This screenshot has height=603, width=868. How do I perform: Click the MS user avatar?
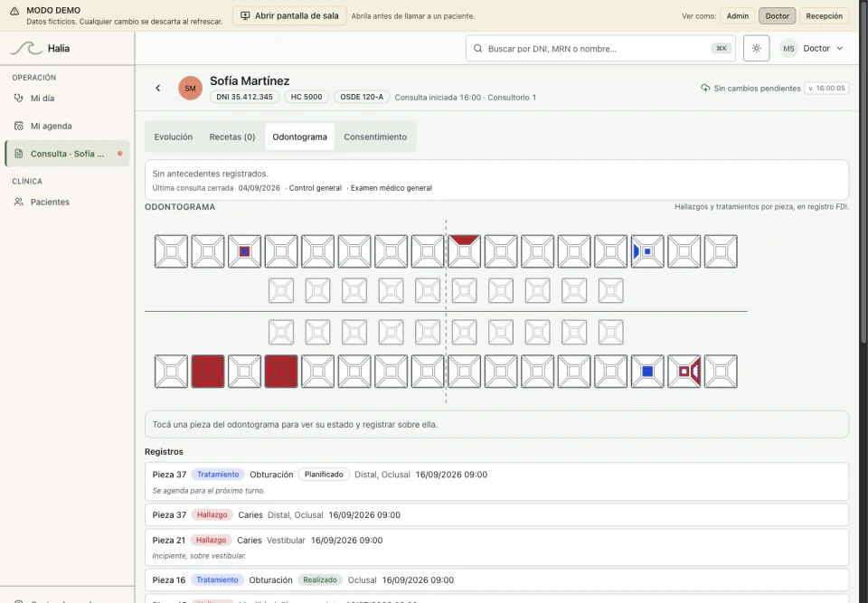pyautogui.click(x=788, y=49)
